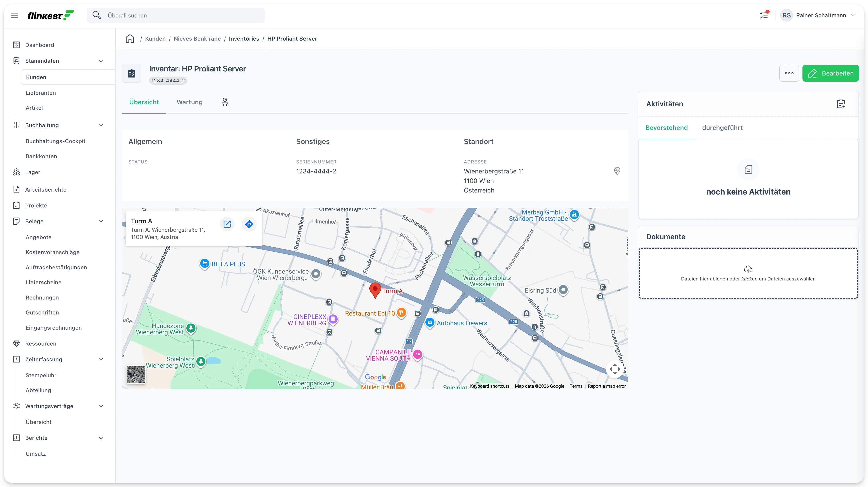Viewport: 868px width, 487px height.
Task: Go to home via breadcrumb house icon
Action: point(130,39)
